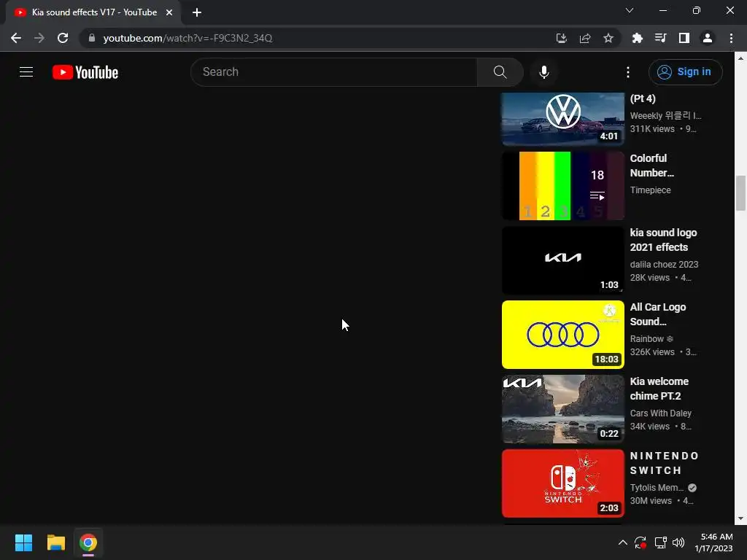Focus the YouTube Search field

click(334, 72)
